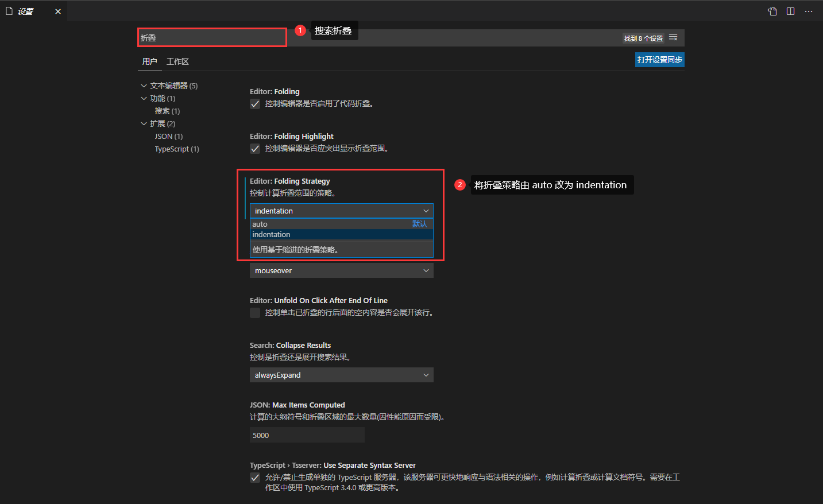Open the Folding Strategy dropdown
The image size is (823, 504).
342,211
